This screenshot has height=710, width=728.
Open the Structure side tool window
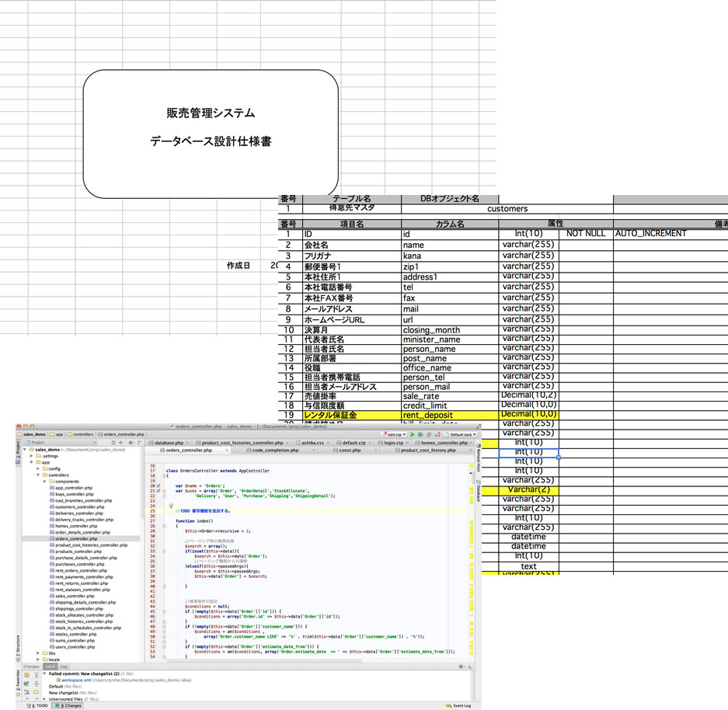(x=18, y=646)
